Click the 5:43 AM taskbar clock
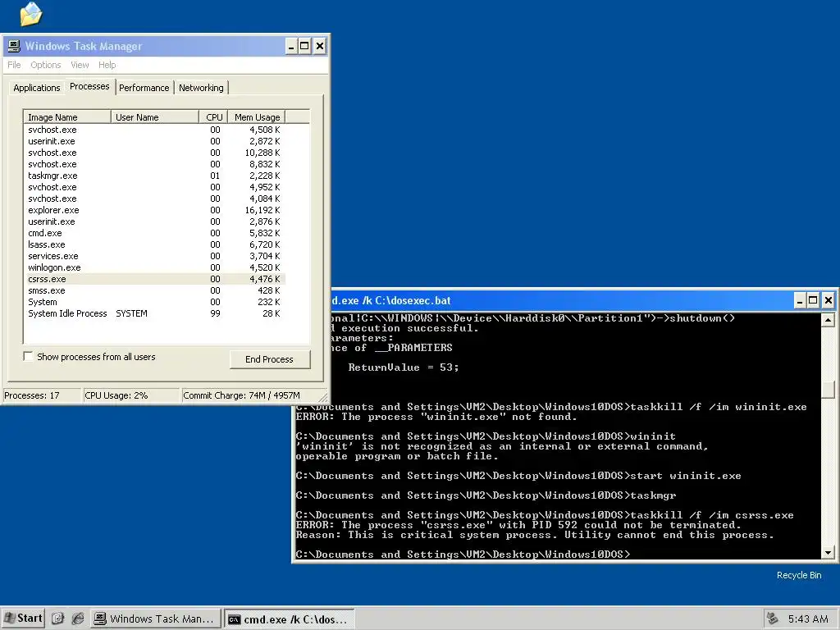The image size is (840, 630). click(808, 619)
